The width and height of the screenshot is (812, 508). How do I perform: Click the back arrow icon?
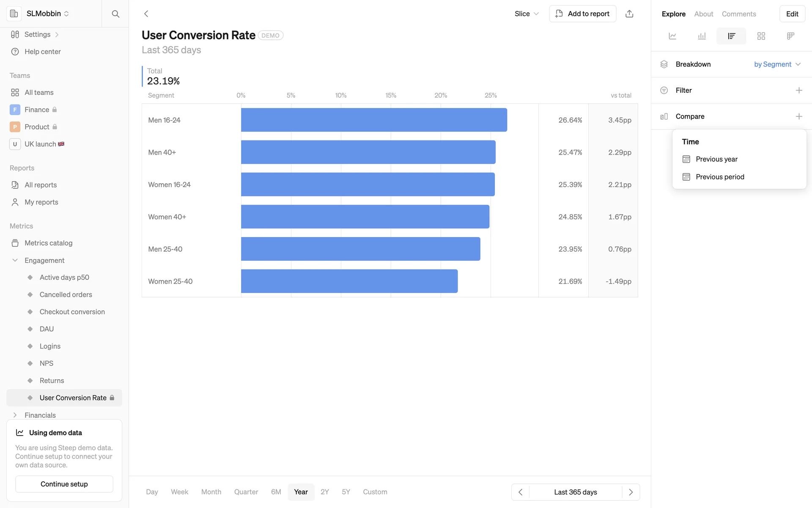point(146,14)
